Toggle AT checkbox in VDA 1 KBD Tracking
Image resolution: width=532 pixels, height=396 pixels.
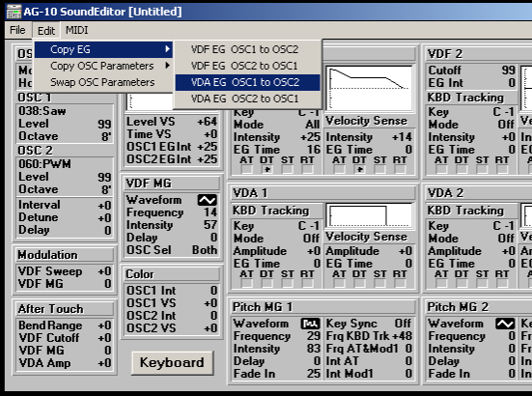pyautogui.click(x=246, y=283)
